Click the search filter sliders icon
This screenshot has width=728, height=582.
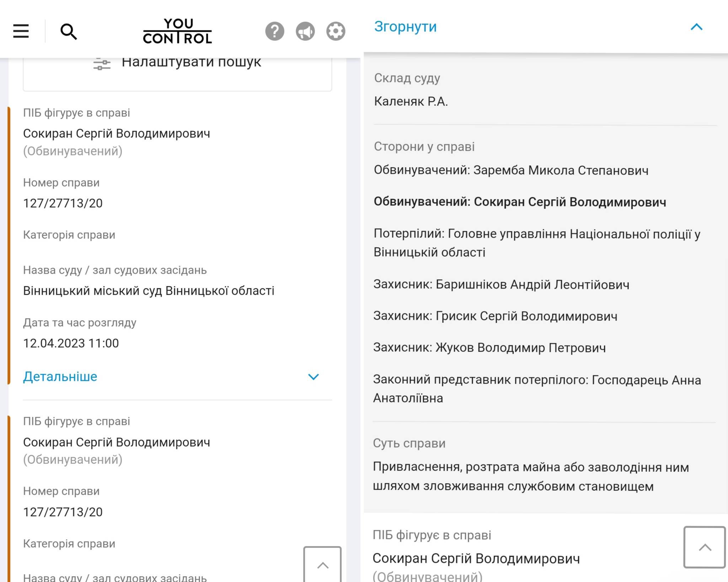[101, 63]
